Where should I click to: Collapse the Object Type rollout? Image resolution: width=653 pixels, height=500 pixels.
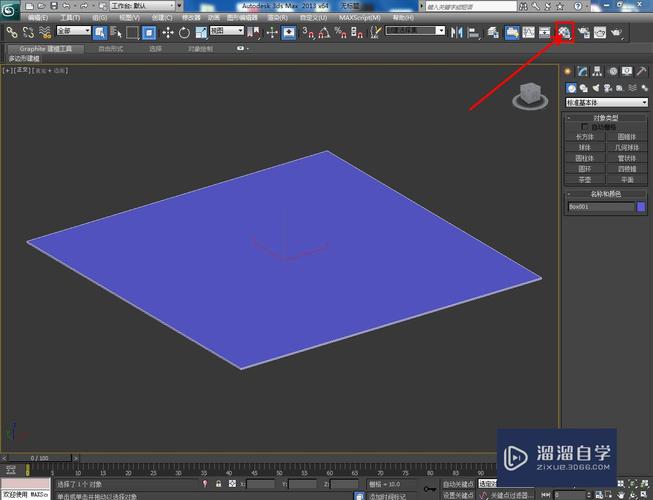(569, 118)
